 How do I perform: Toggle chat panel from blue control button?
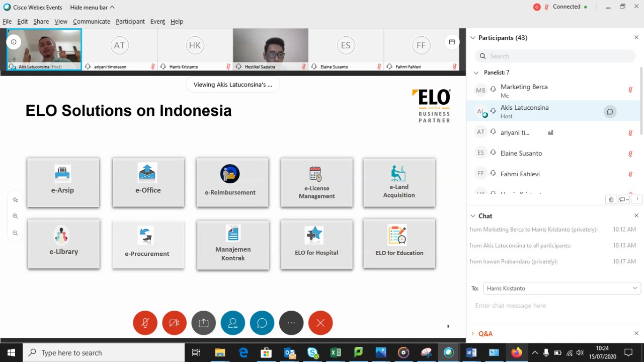tap(262, 323)
